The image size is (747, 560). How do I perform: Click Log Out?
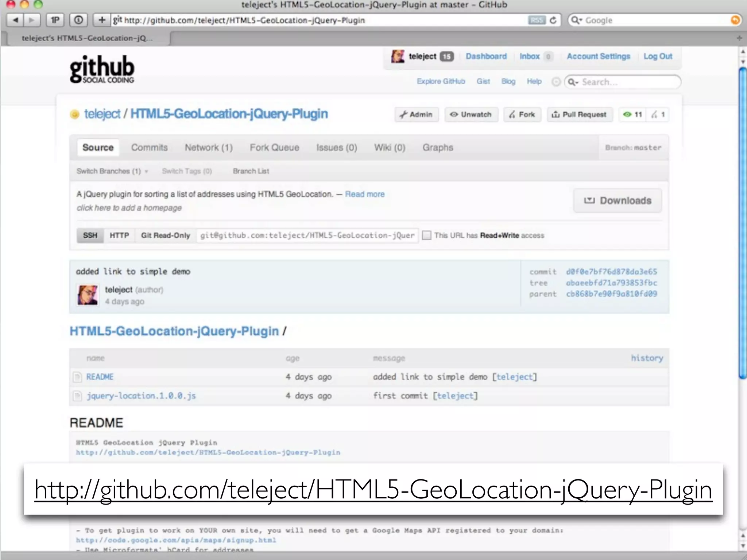tap(658, 56)
